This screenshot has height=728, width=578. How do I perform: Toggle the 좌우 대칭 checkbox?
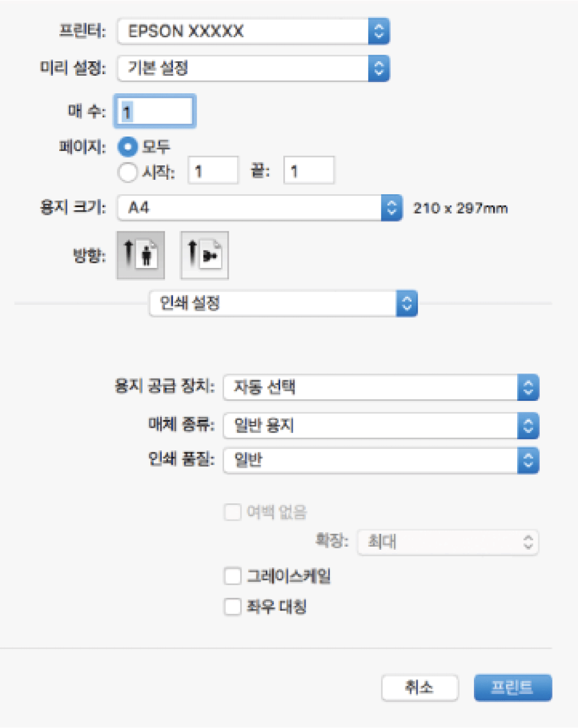point(233,606)
